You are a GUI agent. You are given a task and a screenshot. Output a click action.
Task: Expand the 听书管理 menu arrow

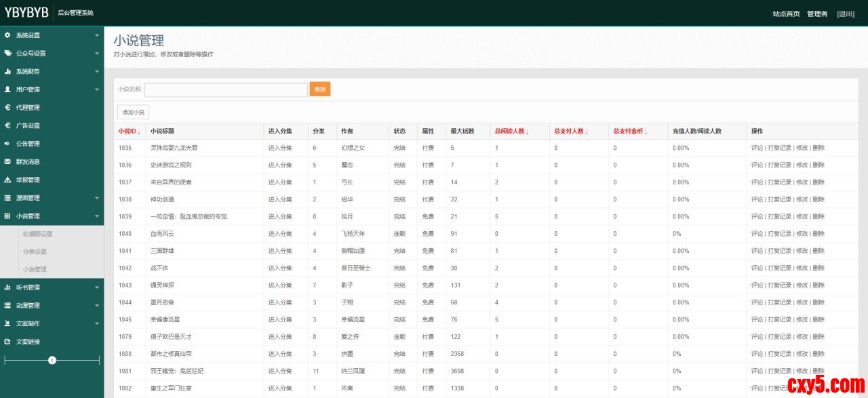pyautogui.click(x=97, y=287)
